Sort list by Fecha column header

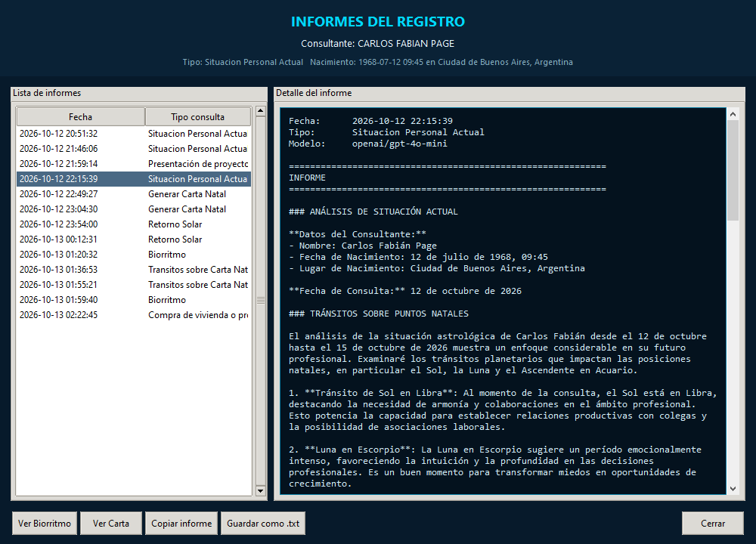click(x=81, y=116)
